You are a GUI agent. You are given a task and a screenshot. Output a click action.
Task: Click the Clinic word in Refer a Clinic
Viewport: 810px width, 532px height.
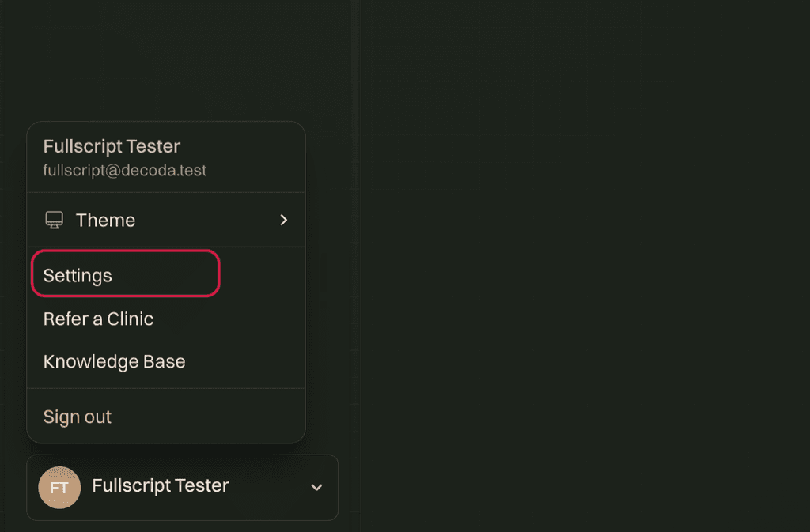(131, 319)
